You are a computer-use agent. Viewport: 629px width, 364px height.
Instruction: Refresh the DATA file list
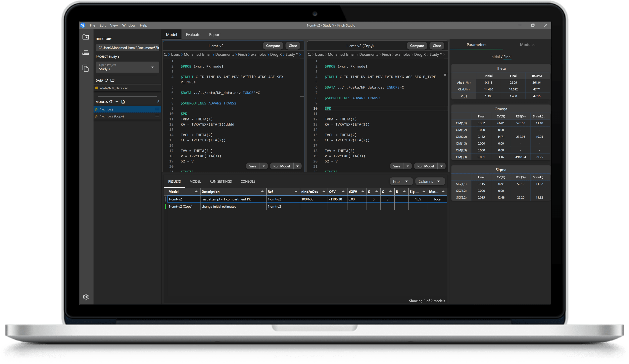click(x=107, y=80)
